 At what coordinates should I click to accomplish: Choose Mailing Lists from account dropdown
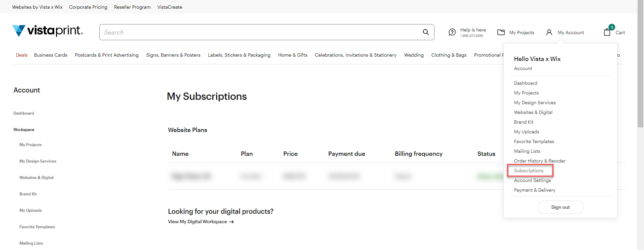527,151
